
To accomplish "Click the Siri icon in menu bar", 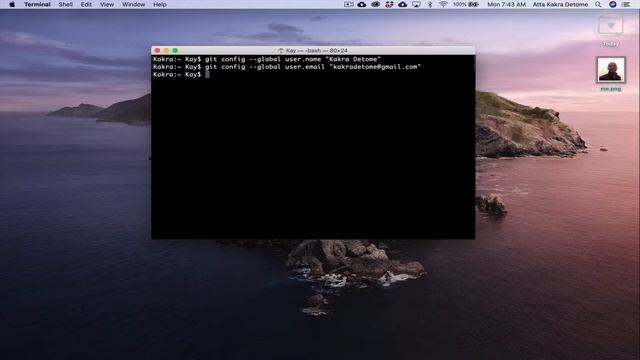I will pos(613,4).
